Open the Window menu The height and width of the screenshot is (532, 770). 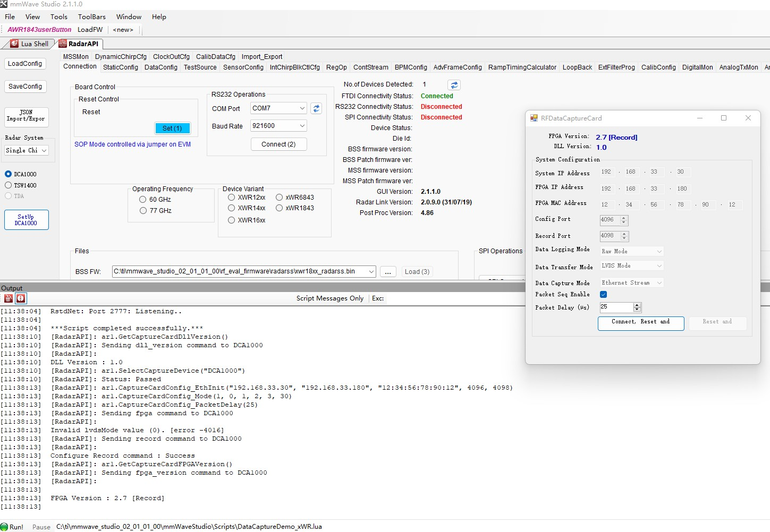coord(129,17)
